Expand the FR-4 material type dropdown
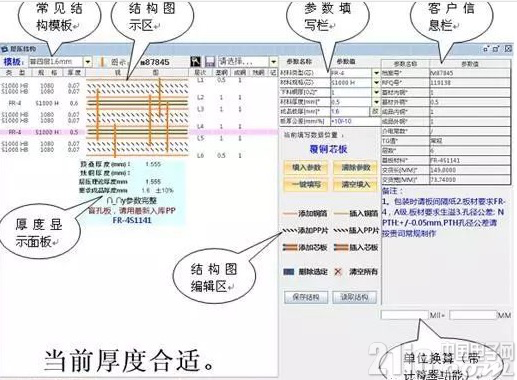The image size is (517, 380). 376,73
